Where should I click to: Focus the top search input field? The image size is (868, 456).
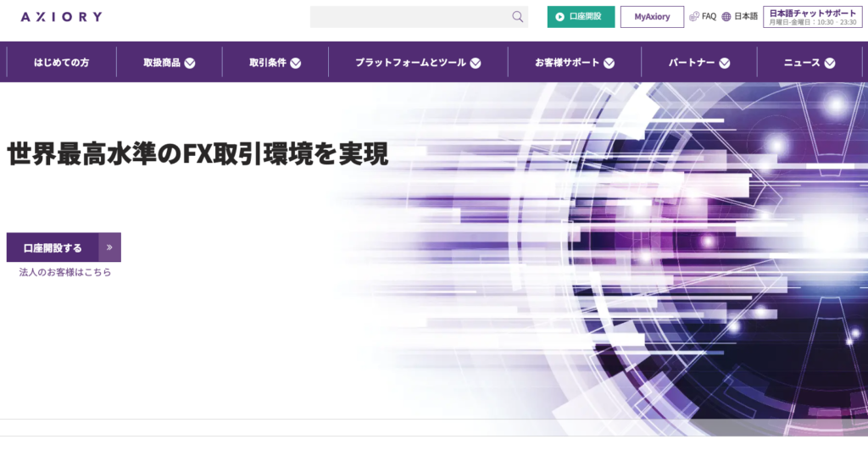point(419,17)
